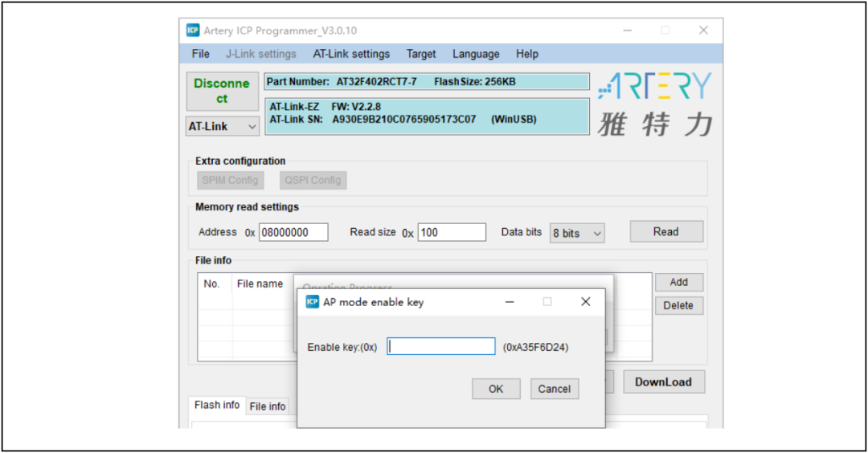The width and height of the screenshot is (868, 453).
Task: Click the SPIM Config button
Action: 231,180
